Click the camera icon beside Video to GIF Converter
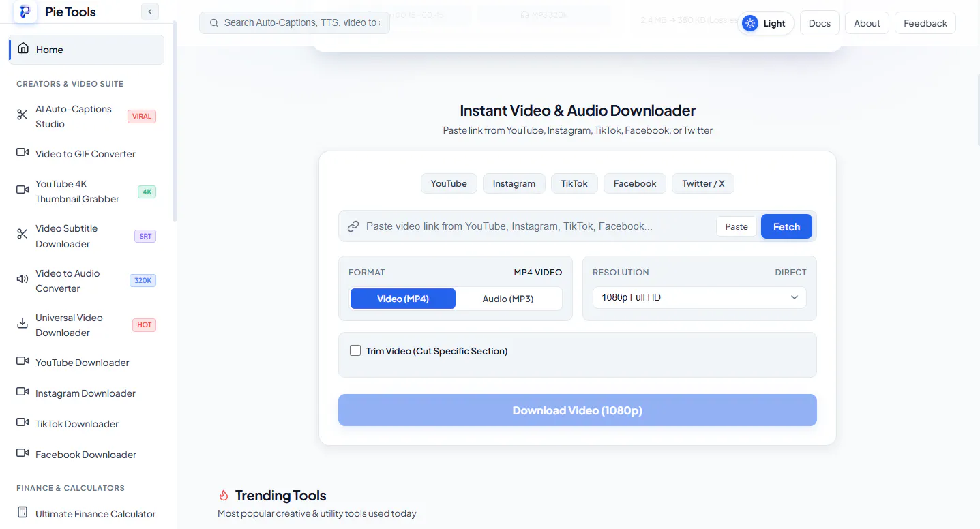Screen dimensions: 980x529 (x=23, y=153)
